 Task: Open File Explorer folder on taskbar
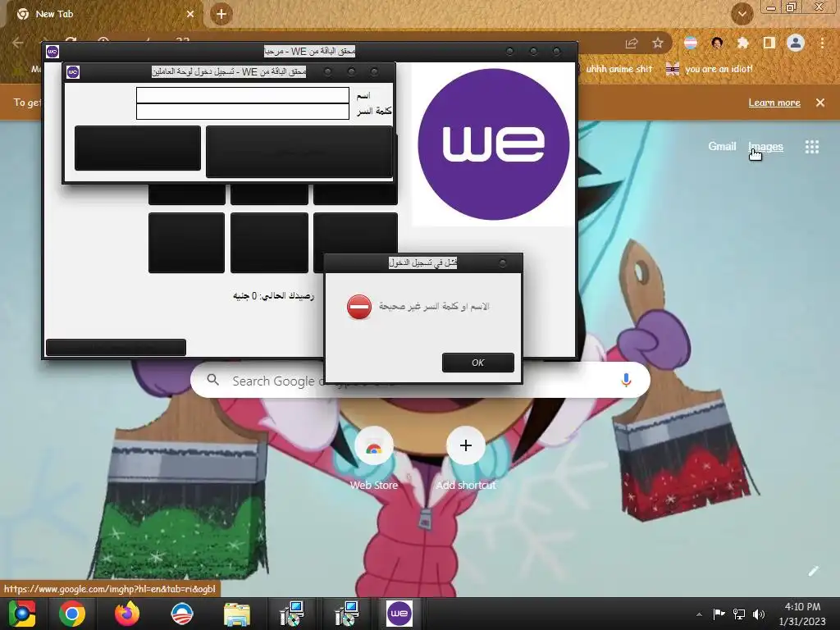click(x=237, y=614)
